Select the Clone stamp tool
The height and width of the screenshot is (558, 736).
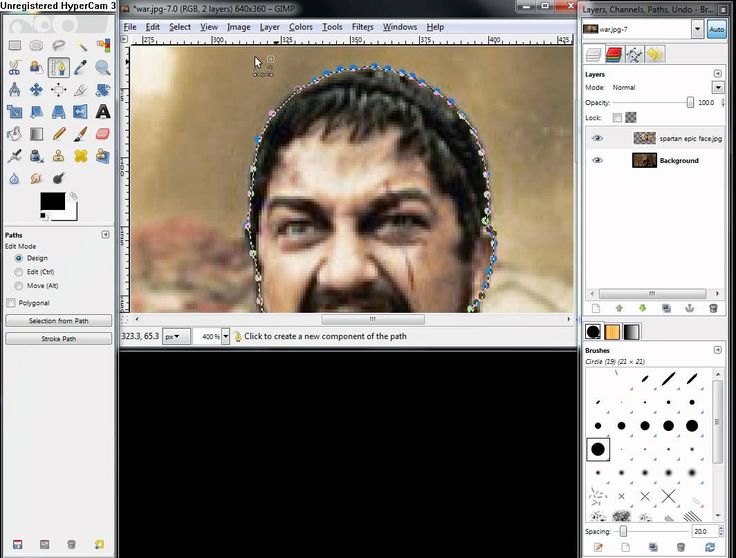coord(58,156)
